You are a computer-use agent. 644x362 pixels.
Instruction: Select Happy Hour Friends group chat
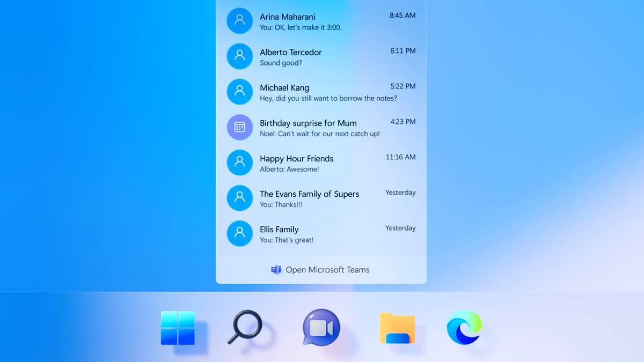coord(322,163)
